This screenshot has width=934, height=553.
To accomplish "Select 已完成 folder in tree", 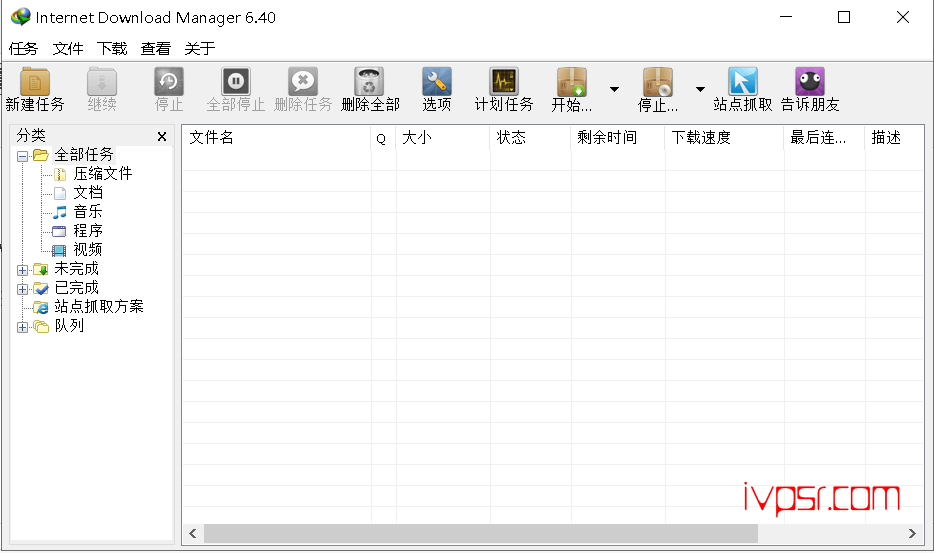I will (x=76, y=288).
